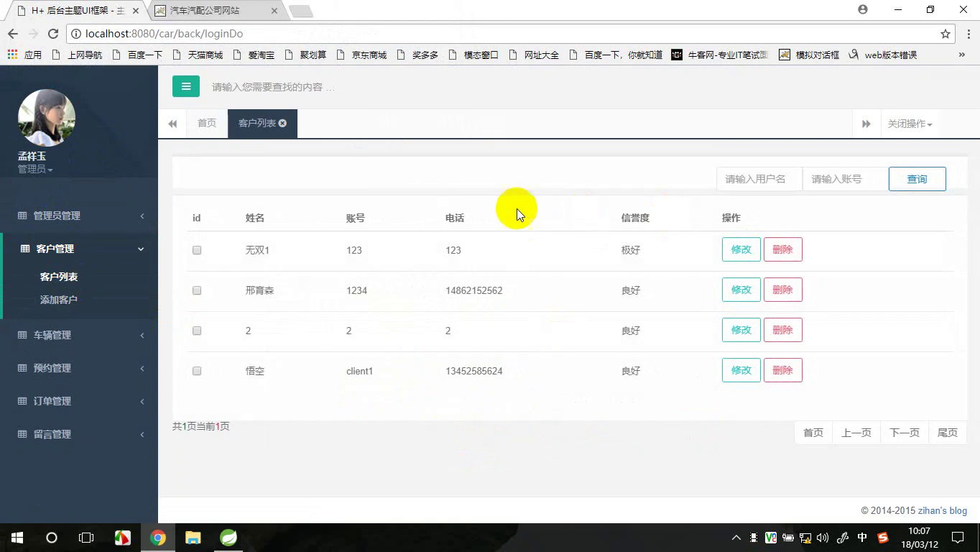The height and width of the screenshot is (552, 980).
Task: Show more bookmarks with the chevron
Action: coord(962,55)
